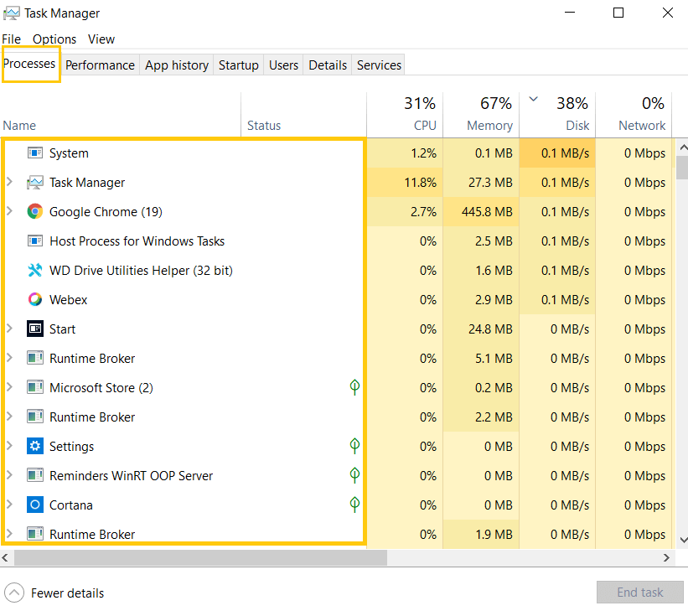Click the Start process icon
This screenshot has width=688, height=616.
pos(34,329)
